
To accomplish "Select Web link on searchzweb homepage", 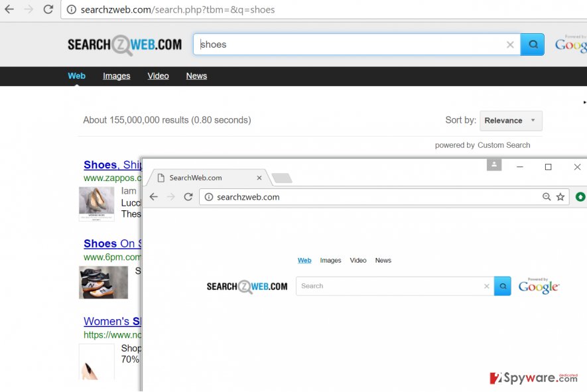I will click(x=304, y=260).
